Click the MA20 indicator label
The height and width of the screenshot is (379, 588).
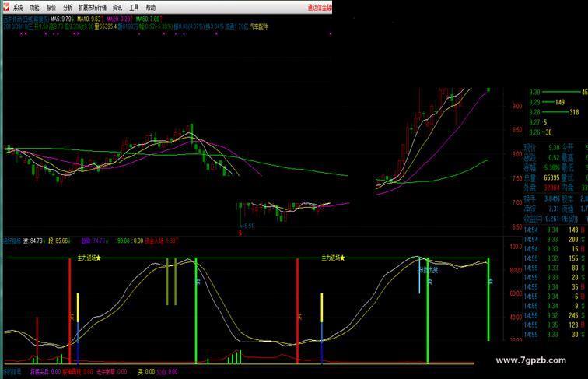(x=119, y=19)
